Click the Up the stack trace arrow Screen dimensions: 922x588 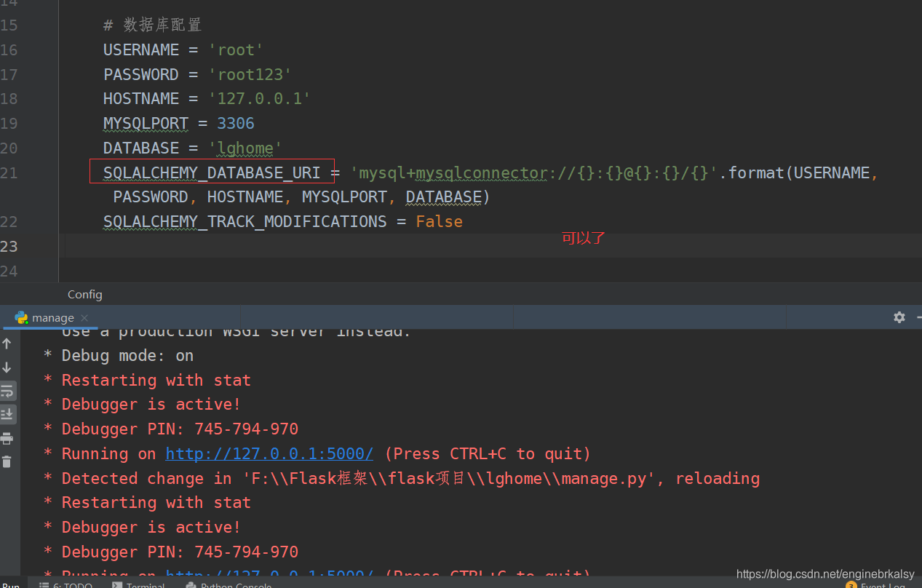[7, 343]
